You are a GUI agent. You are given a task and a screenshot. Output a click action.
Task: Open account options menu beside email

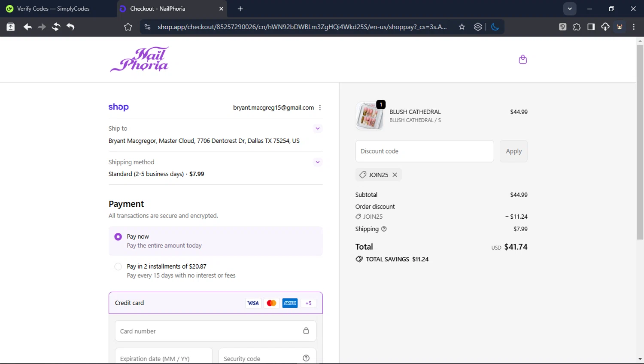pos(320,107)
